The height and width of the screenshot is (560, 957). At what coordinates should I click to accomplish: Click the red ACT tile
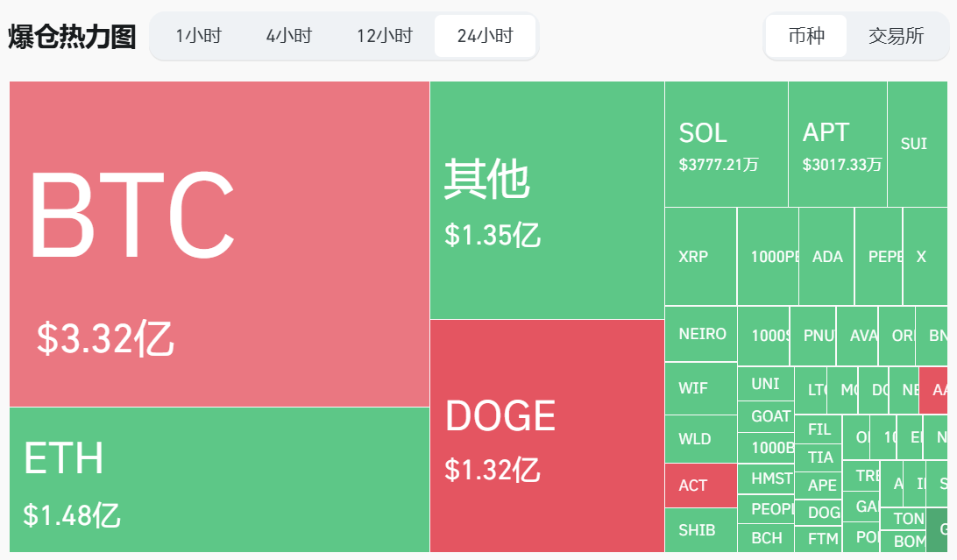700,486
